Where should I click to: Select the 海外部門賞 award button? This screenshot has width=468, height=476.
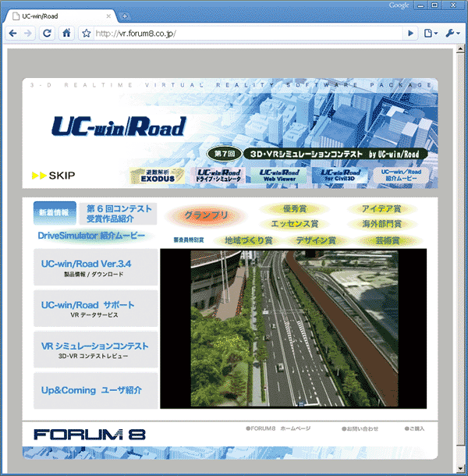[381, 224]
